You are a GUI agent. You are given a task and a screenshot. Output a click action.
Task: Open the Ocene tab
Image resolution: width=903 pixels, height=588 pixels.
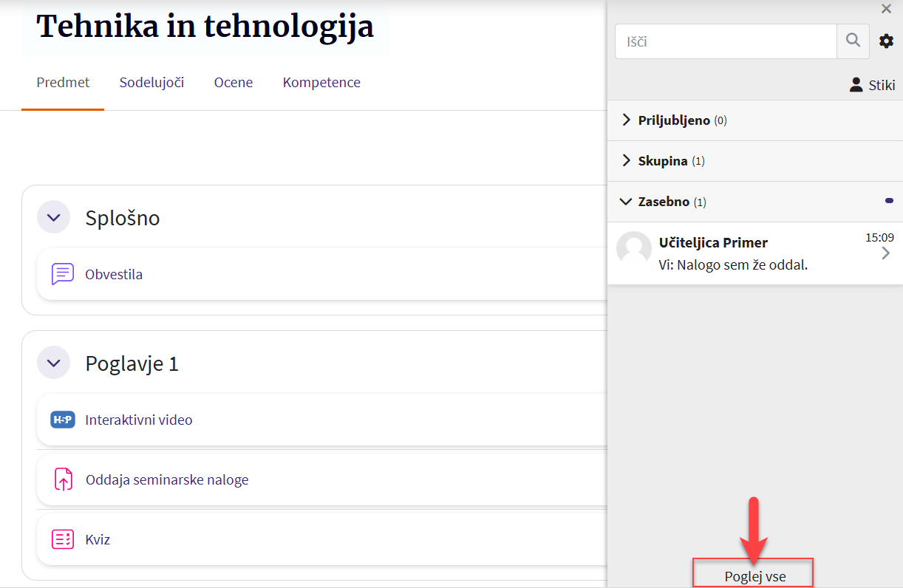(234, 83)
